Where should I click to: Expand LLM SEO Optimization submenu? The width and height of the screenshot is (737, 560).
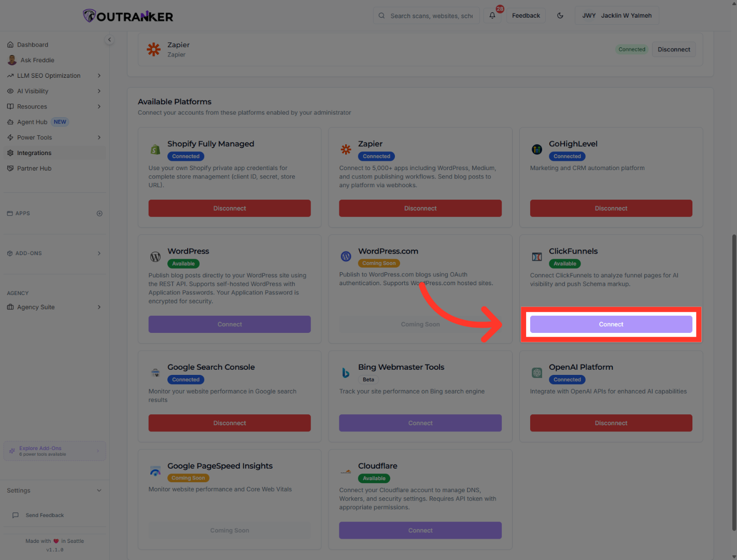99,76
